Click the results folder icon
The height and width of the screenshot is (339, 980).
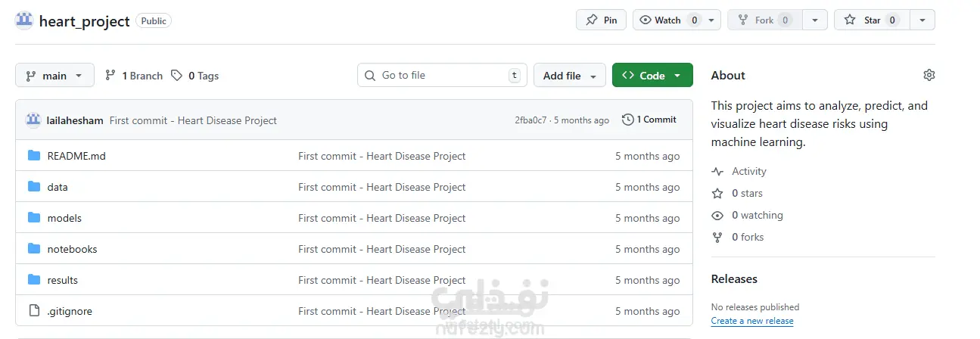pos(33,280)
